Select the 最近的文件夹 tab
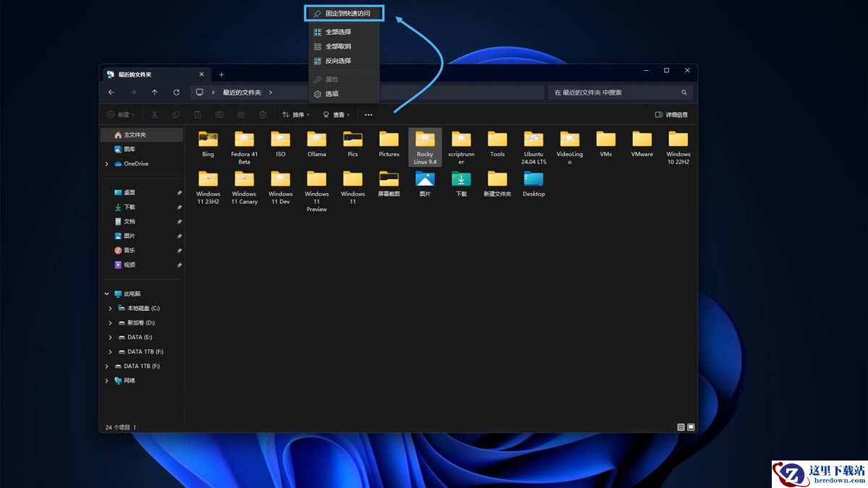868x488 pixels. tap(156, 74)
